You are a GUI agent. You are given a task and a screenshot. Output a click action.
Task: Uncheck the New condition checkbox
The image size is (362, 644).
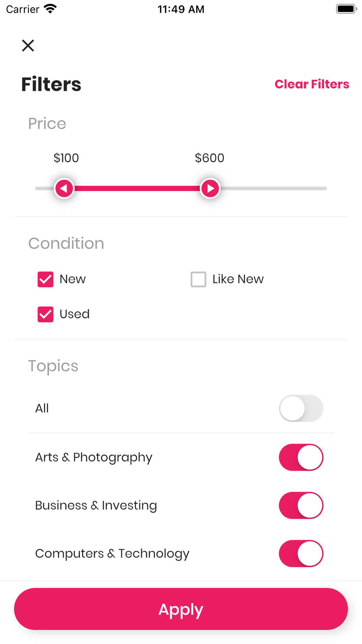tap(46, 279)
